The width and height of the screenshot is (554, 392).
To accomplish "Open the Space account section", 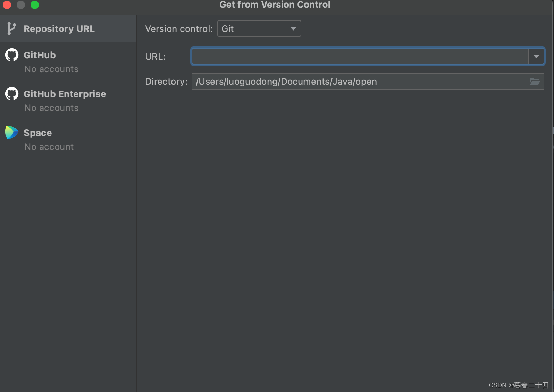I will pos(68,139).
